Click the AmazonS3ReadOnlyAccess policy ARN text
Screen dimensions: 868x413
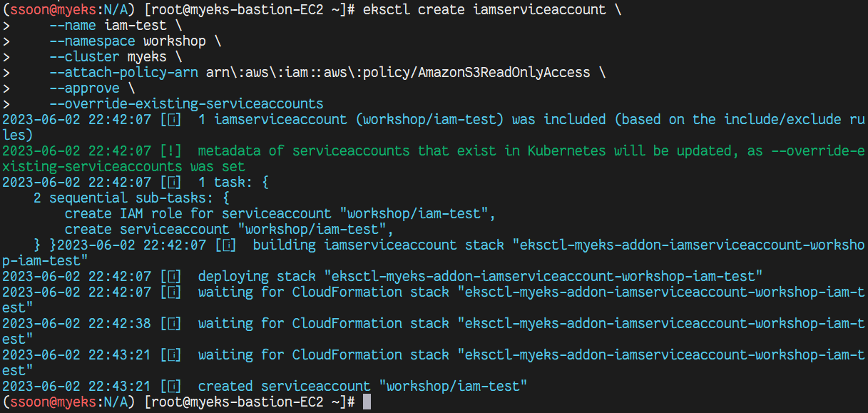(398, 73)
